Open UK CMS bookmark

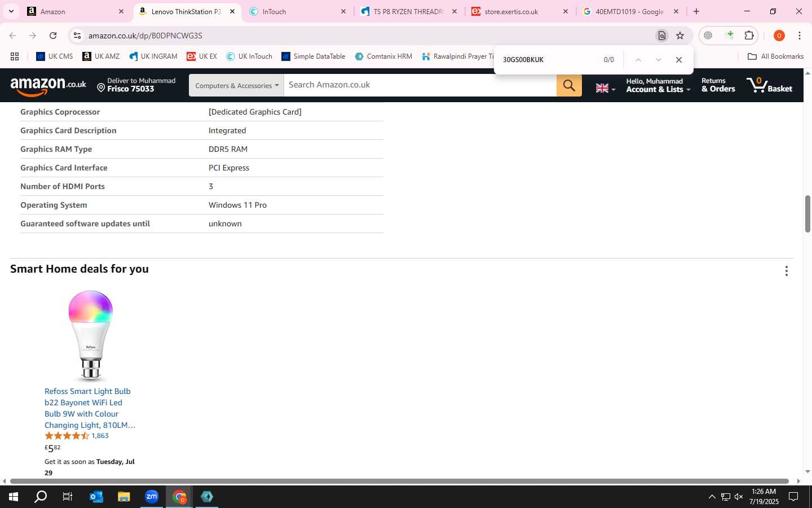pos(55,56)
